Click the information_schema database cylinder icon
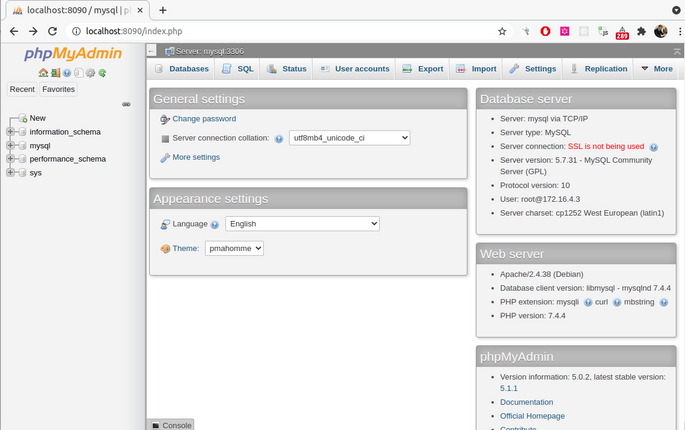685x430 pixels. click(22, 132)
